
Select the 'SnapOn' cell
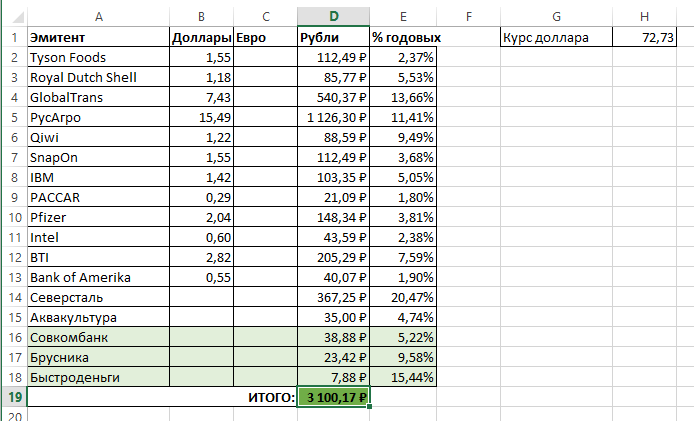tap(98, 157)
